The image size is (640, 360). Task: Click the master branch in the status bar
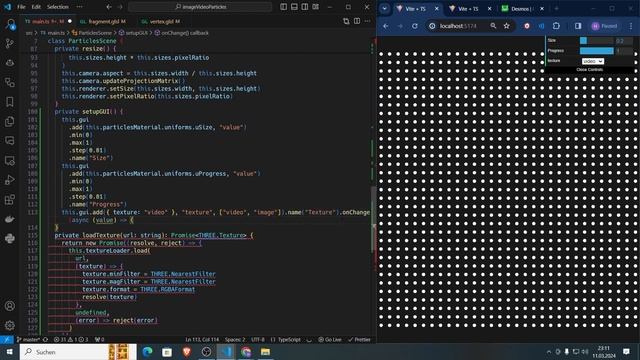28,340
